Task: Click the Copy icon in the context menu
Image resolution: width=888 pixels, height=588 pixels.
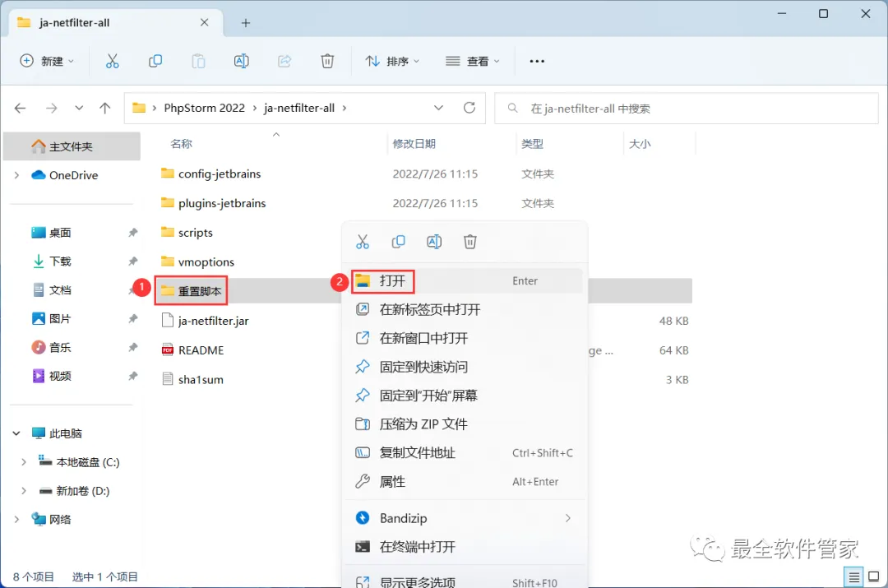Action: click(x=398, y=242)
